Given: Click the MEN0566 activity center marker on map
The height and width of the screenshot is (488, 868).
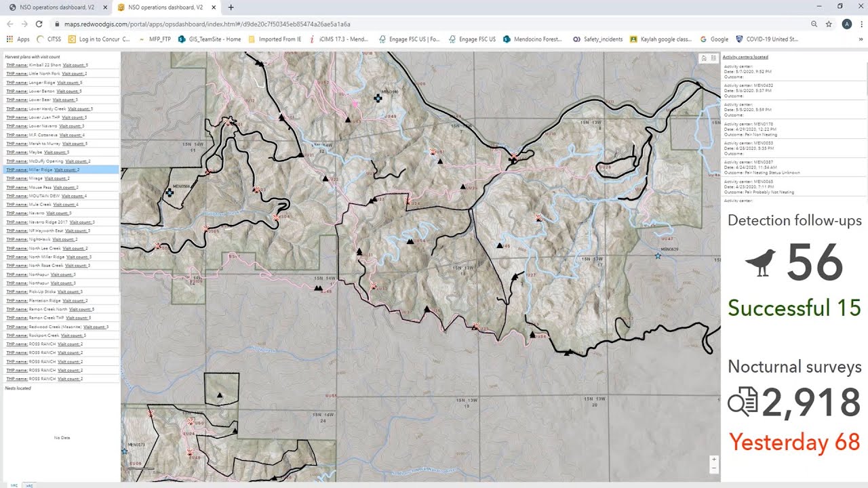Looking at the screenshot, I should coord(169,193).
